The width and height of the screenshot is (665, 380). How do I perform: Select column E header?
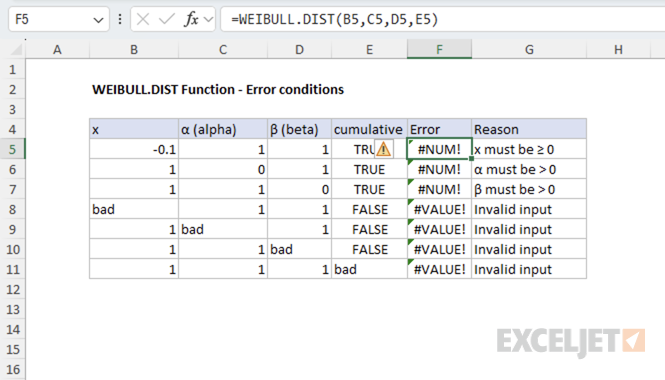369,50
